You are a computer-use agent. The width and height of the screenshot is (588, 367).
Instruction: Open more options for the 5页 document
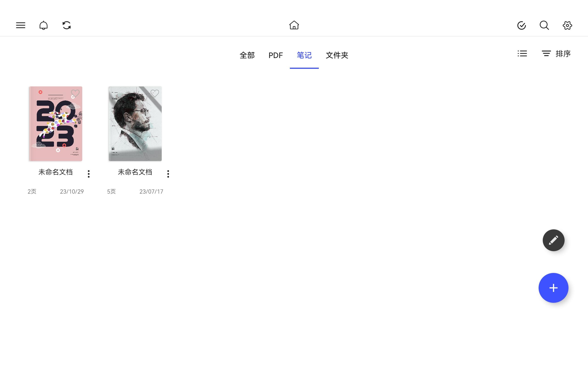tap(168, 174)
